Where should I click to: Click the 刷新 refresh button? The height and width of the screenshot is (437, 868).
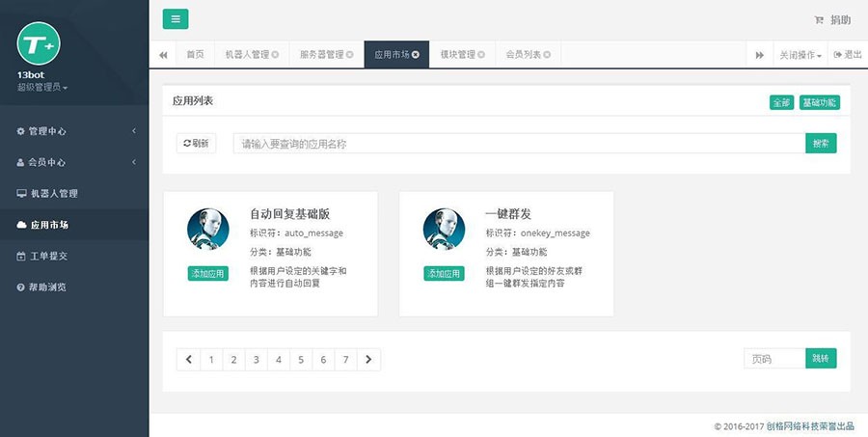tap(196, 144)
